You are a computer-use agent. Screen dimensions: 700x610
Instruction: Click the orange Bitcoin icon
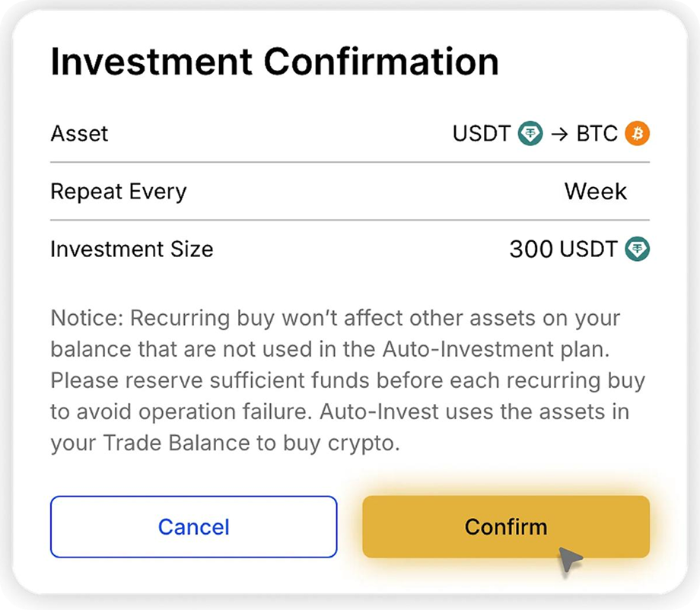638,134
